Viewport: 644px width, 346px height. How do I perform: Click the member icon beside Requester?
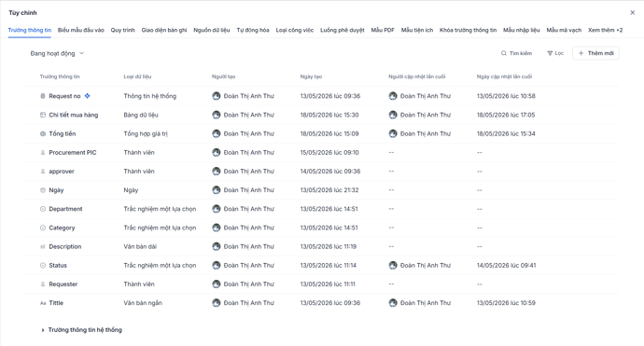[43, 284]
